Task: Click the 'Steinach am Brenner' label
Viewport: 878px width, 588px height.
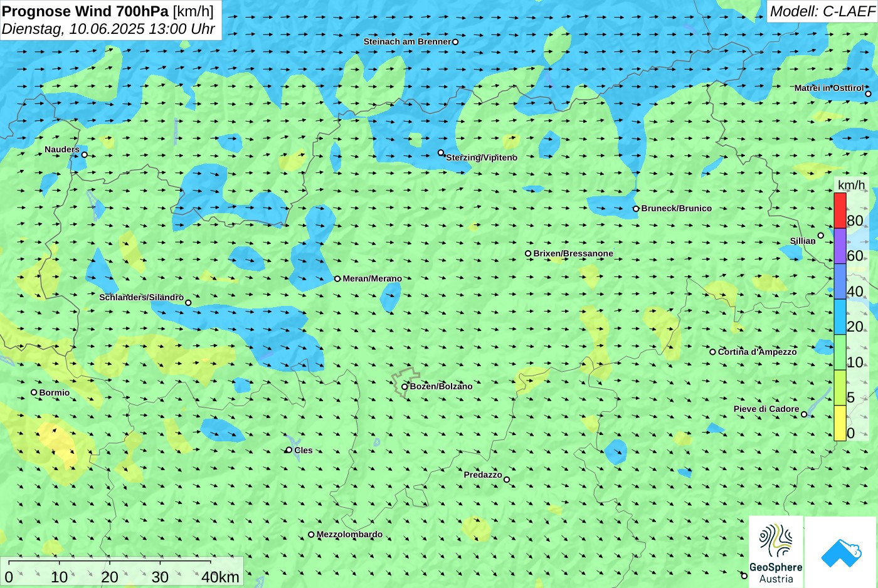Action: click(x=408, y=41)
